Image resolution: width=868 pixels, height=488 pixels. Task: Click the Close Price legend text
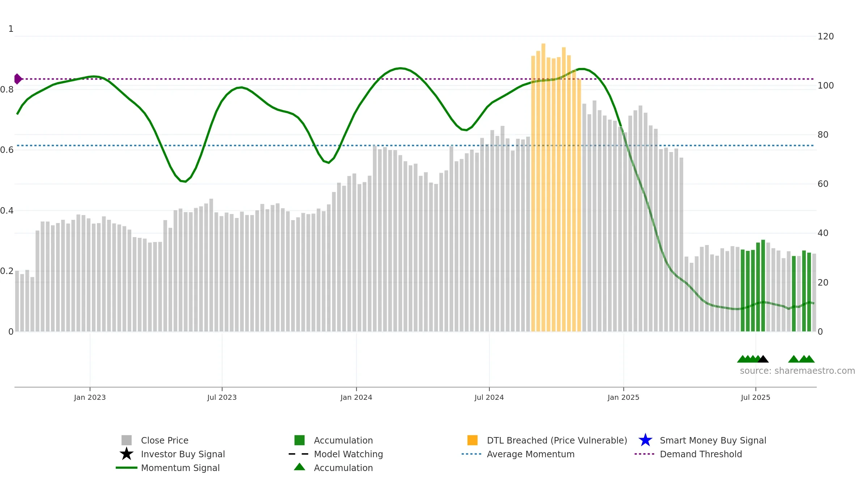coord(165,440)
